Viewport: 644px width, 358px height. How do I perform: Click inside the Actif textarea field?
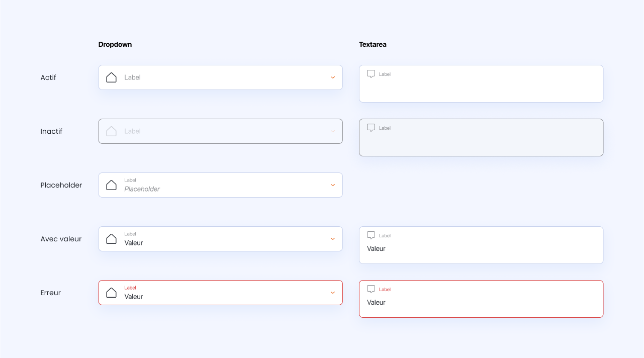[x=481, y=83]
